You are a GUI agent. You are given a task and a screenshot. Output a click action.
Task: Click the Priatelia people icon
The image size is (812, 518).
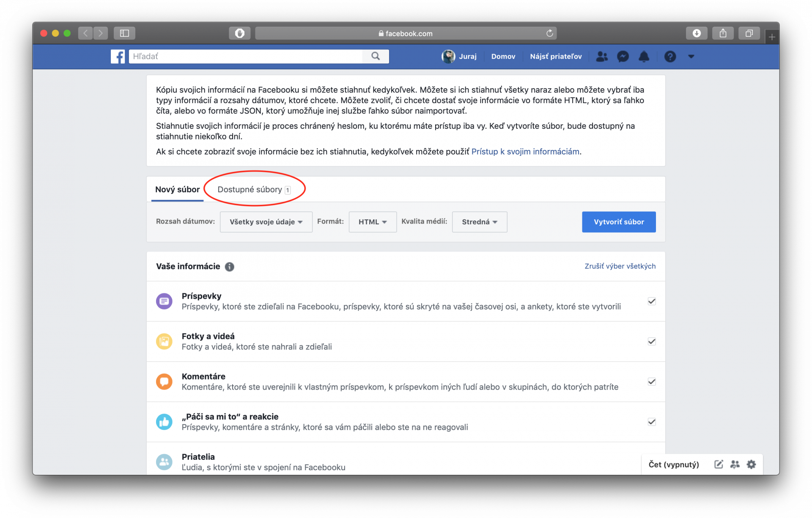164,462
